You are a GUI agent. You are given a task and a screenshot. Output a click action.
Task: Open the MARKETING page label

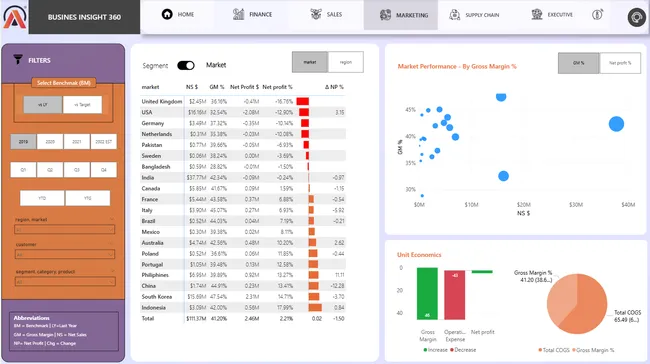point(412,15)
